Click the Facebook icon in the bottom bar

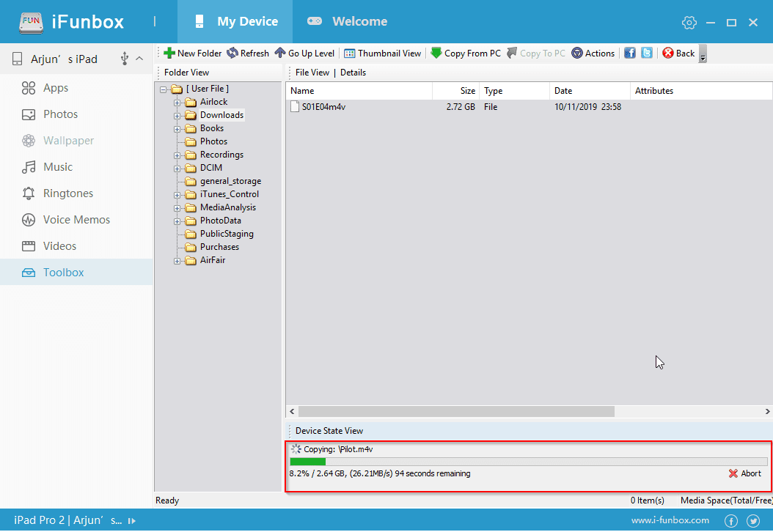pos(731,521)
